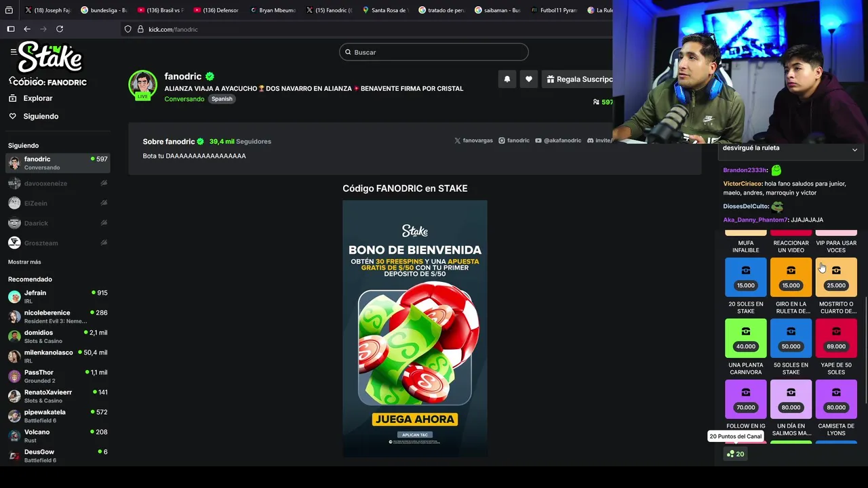Open the fanodric Instagram link
This screenshot has height=488, width=868.
click(514, 140)
